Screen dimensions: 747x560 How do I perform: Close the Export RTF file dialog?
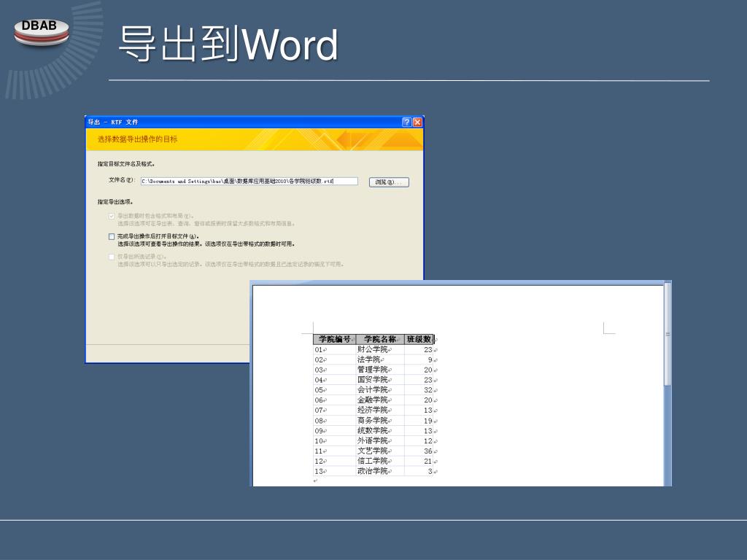point(417,122)
